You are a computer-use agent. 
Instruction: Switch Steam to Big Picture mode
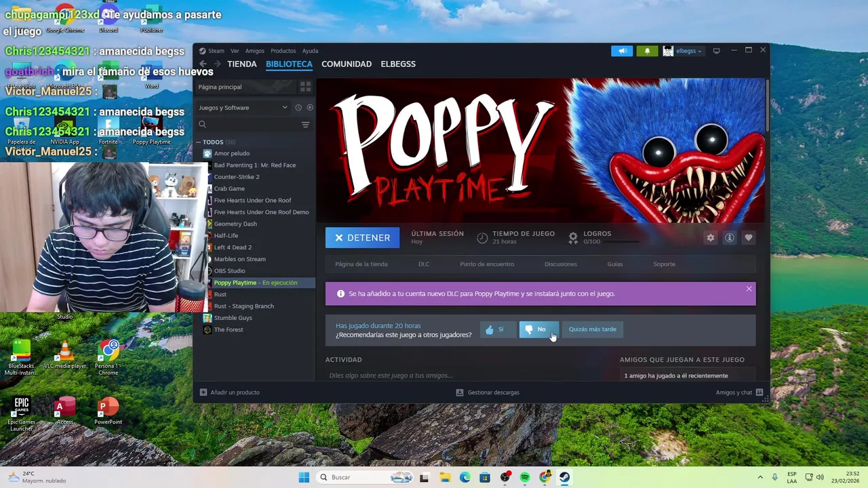point(716,51)
